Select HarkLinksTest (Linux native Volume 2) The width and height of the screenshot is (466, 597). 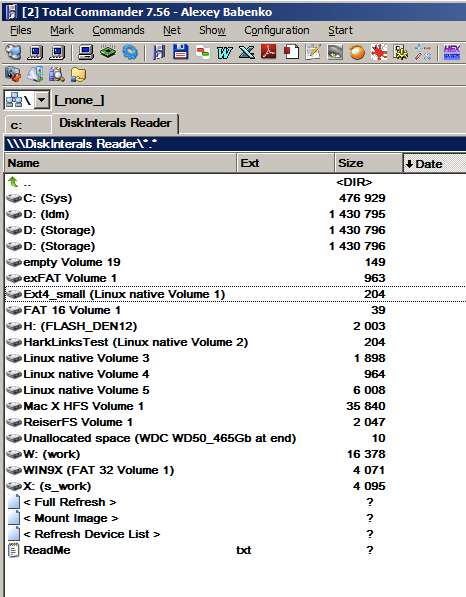coord(235,342)
